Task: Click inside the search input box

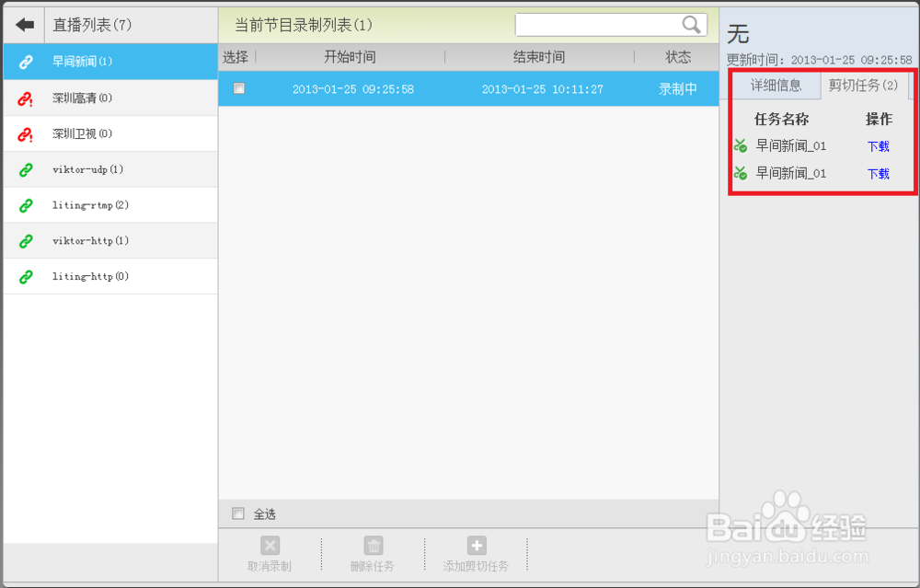Action: (598, 24)
